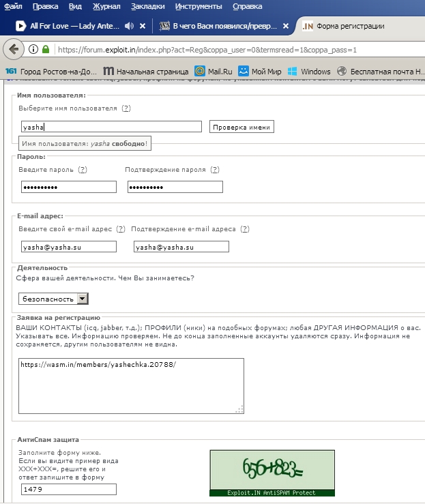This screenshot has height=504, width=425.
Task: Click the Проверка имени button
Action: tap(241, 127)
